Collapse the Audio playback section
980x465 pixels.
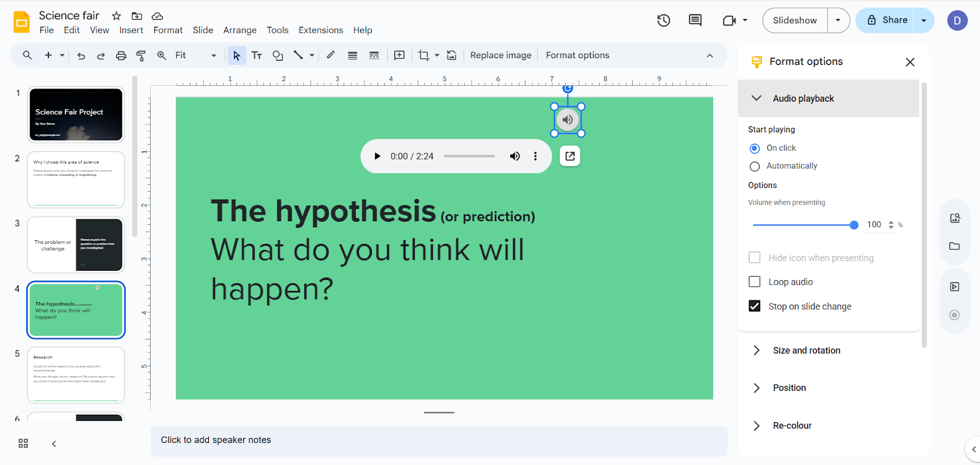pos(828,98)
